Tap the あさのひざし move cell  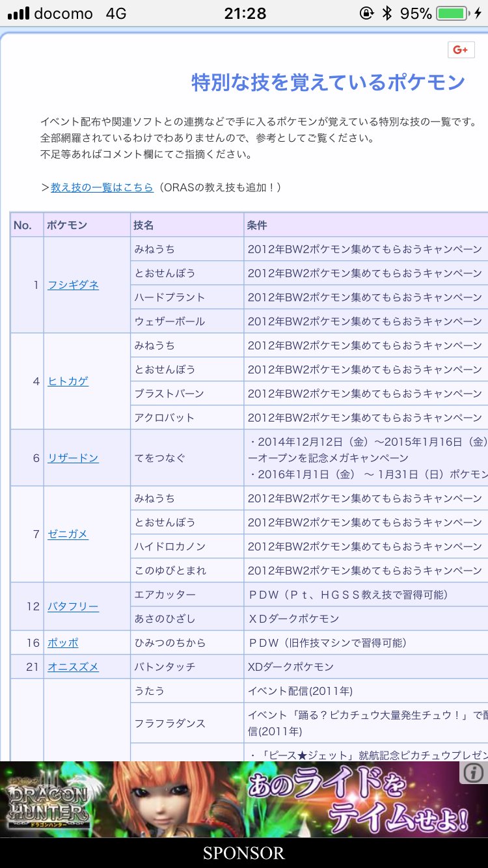coord(187,619)
